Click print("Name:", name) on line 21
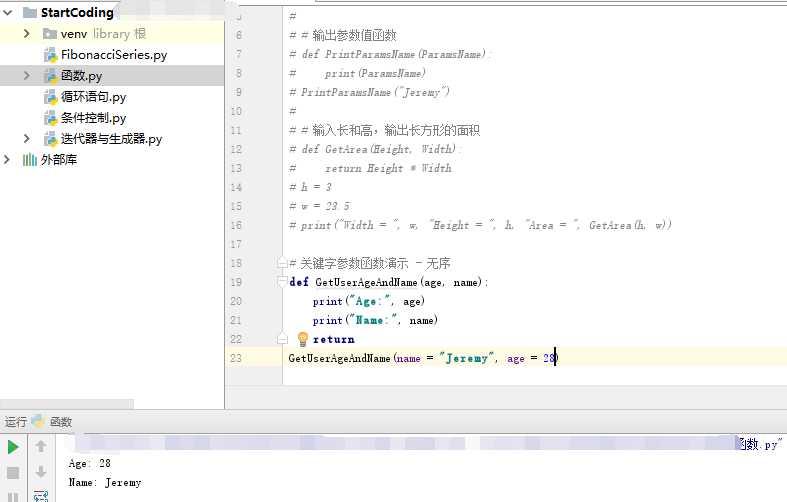The image size is (787, 502). [375, 320]
